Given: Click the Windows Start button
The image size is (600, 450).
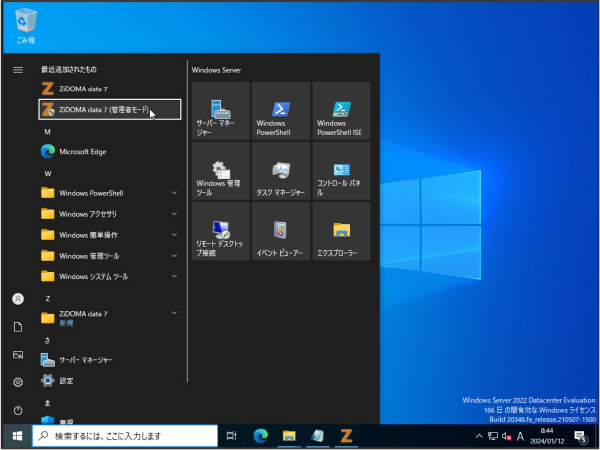Looking at the screenshot, I should coord(17,436).
